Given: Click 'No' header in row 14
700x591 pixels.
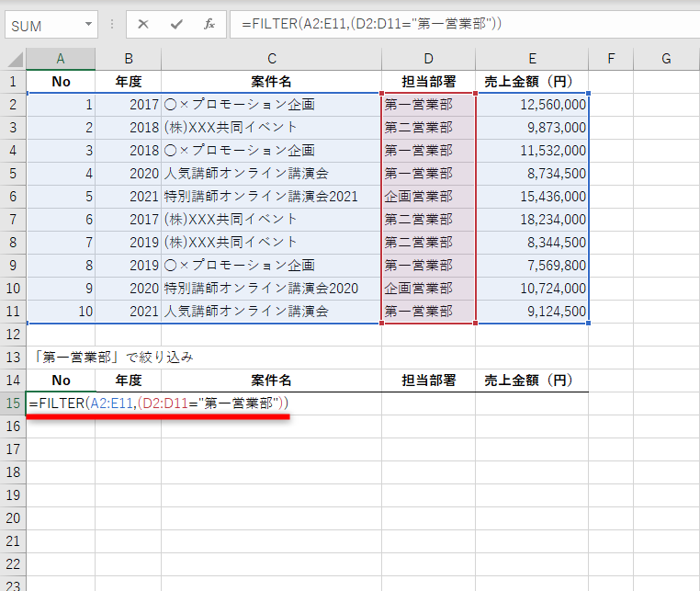Looking at the screenshot, I should pyautogui.click(x=61, y=381).
